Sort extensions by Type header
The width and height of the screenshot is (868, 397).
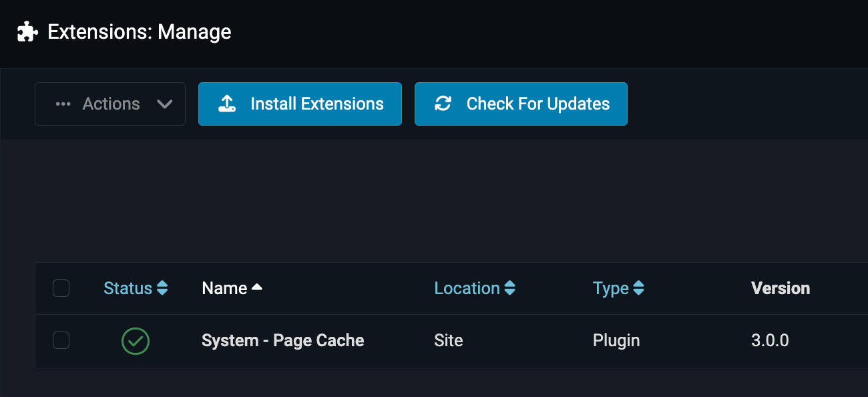[610, 288]
